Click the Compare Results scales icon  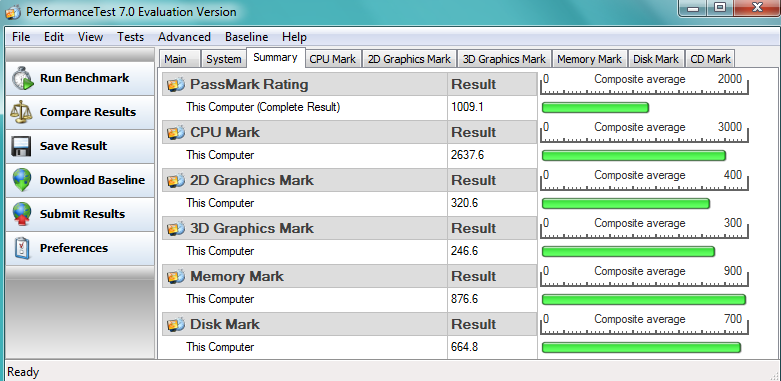click(x=22, y=112)
